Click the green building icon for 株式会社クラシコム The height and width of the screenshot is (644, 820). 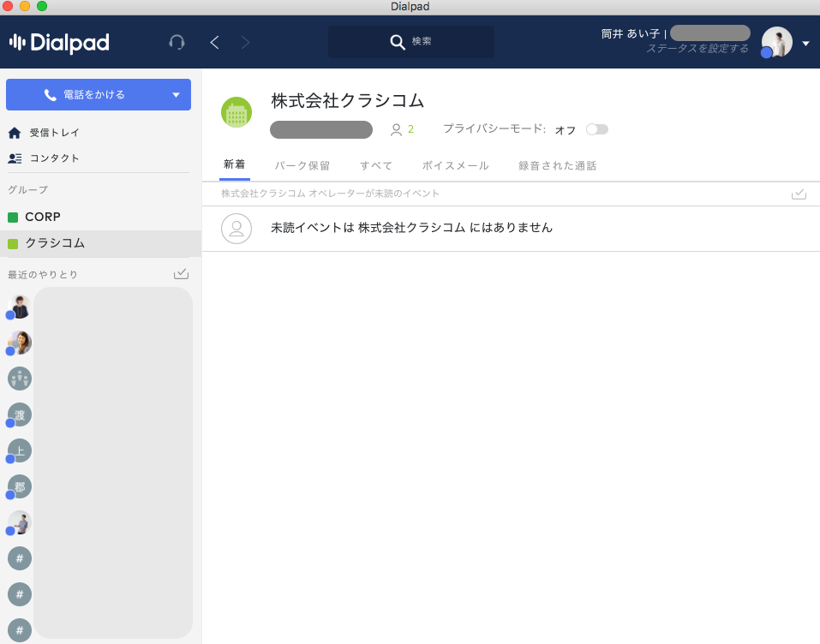[236, 112]
